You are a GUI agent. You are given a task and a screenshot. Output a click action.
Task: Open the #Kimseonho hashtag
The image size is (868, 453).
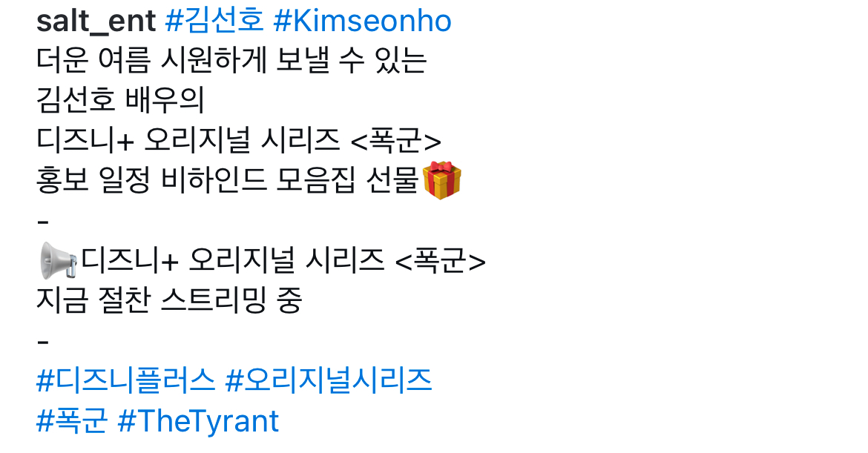[363, 22]
